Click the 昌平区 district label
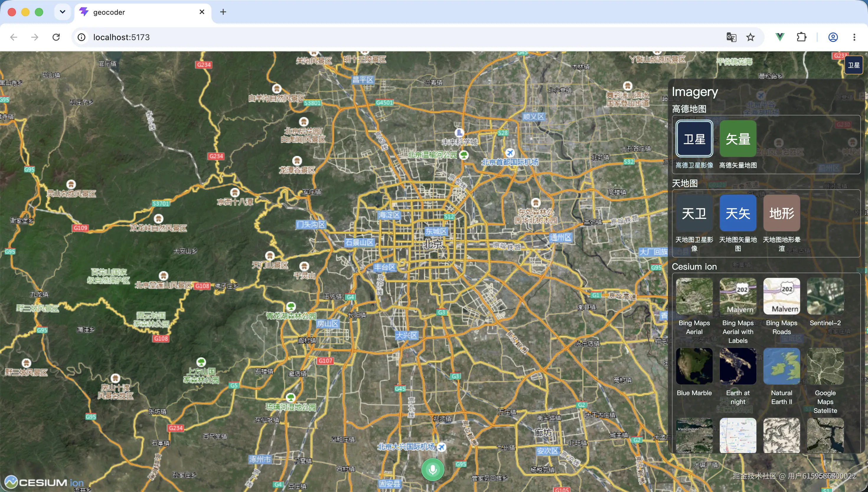This screenshot has height=492, width=868. pyautogui.click(x=363, y=80)
